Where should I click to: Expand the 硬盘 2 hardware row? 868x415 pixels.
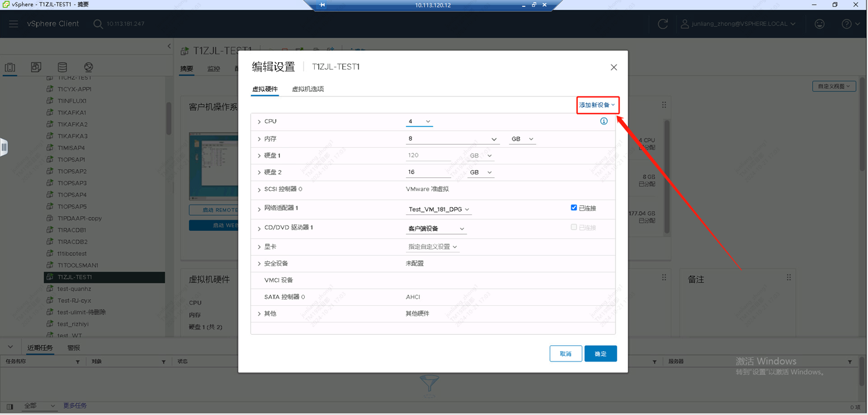coord(259,173)
